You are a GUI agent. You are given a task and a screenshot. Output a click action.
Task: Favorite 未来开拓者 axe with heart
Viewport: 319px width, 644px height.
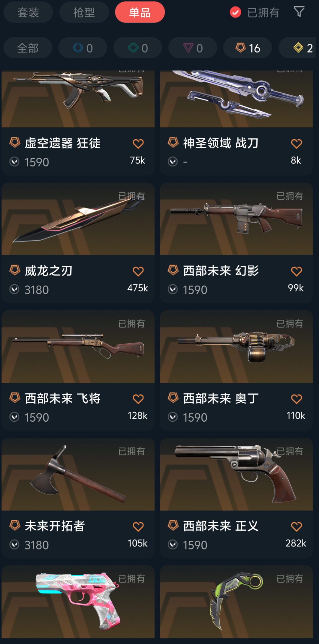[x=138, y=526]
